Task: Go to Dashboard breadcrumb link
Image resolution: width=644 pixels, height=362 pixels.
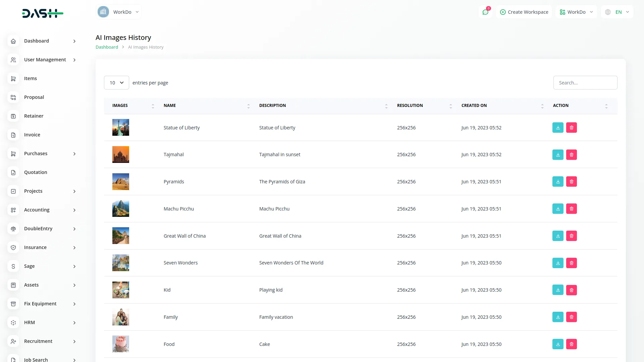Action: coord(107,47)
